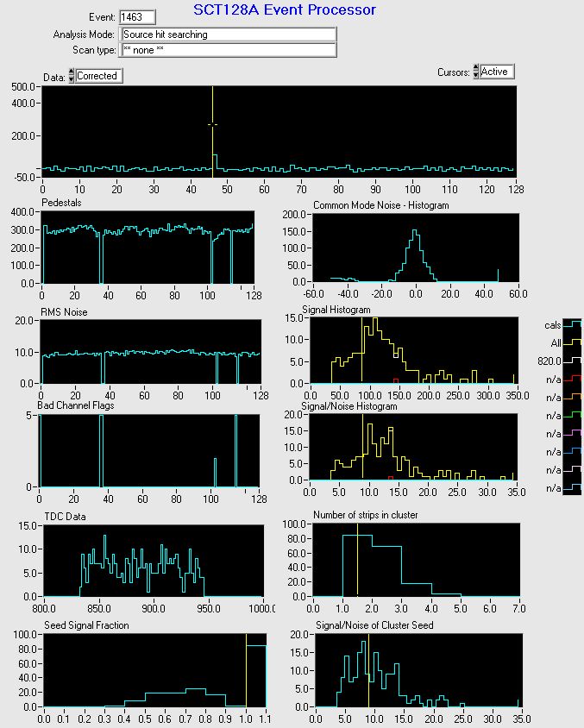
Task: Click the cyan 'cals' legend plot sample
Action: [x=574, y=324]
